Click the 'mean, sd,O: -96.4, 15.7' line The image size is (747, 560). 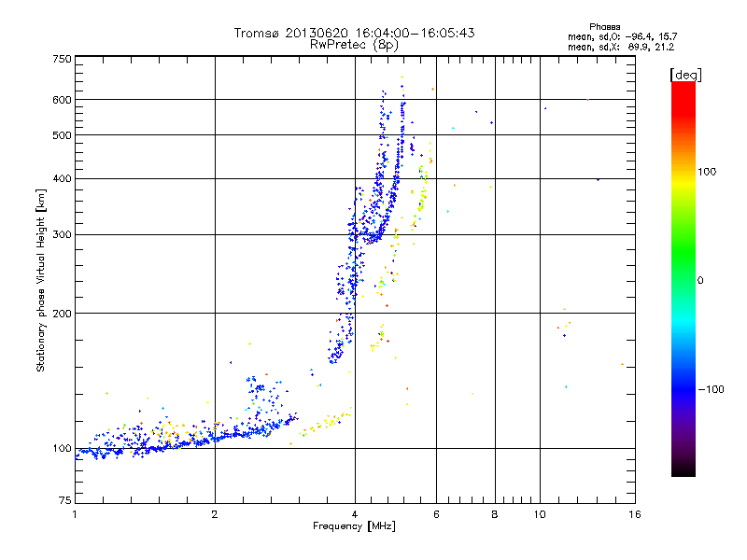coord(622,36)
